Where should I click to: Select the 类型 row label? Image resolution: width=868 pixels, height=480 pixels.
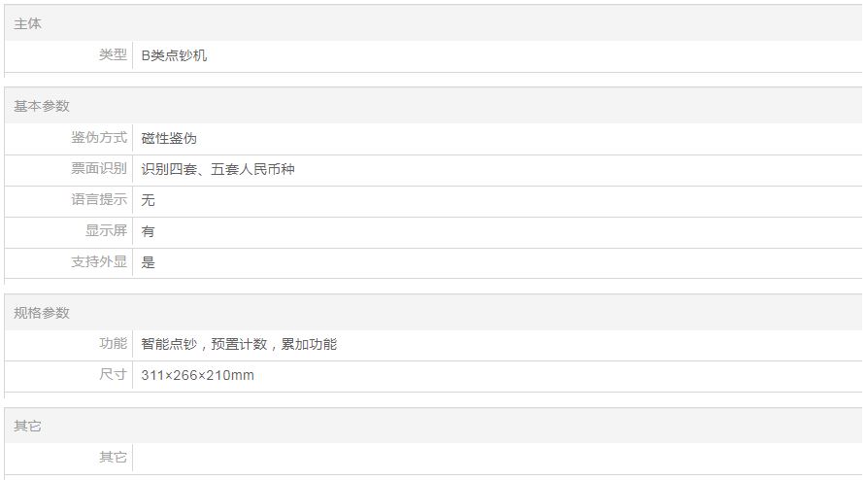(x=113, y=55)
